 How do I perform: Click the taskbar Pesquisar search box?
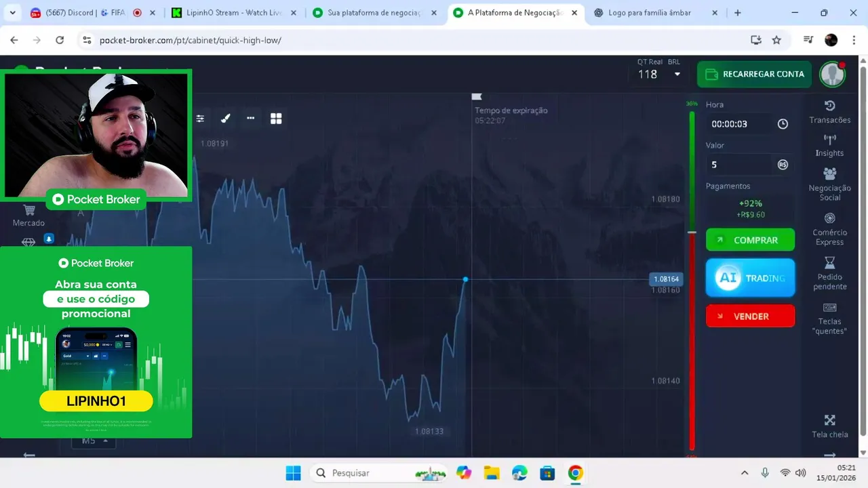click(380, 473)
